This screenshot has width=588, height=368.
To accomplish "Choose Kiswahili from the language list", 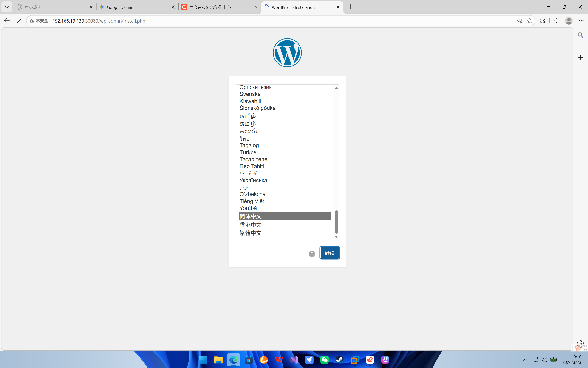I will (285, 101).
